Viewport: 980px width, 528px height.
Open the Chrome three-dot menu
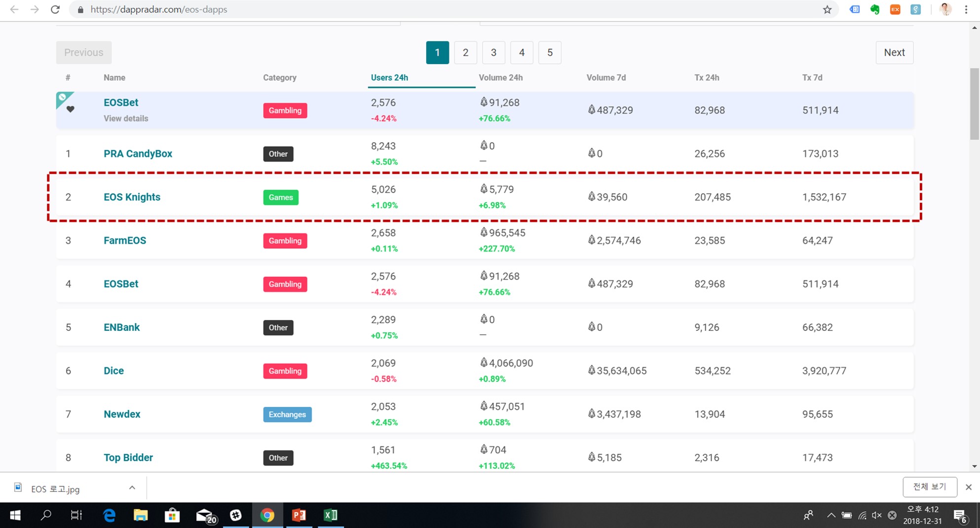point(966,9)
